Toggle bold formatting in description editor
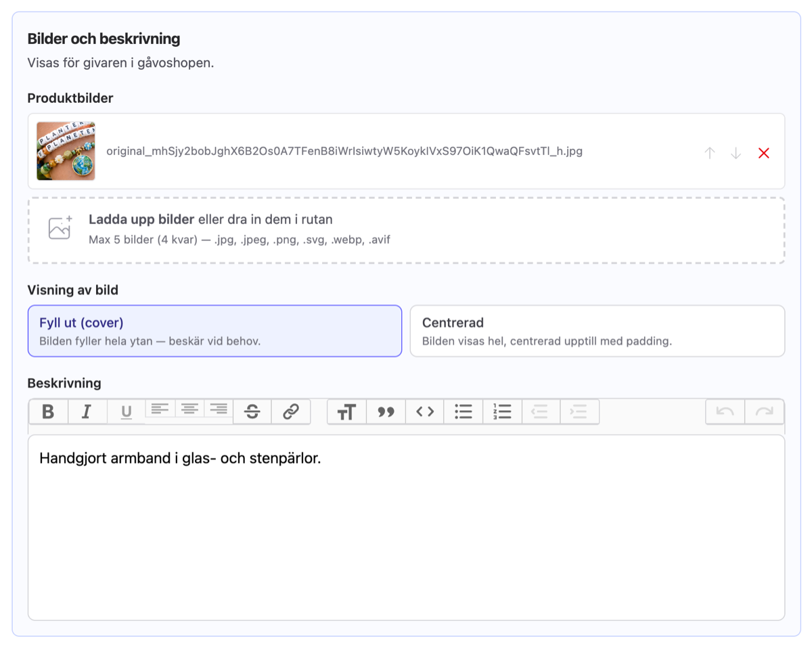The width and height of the screenshot is (812, 647). [x=48, y=411]
